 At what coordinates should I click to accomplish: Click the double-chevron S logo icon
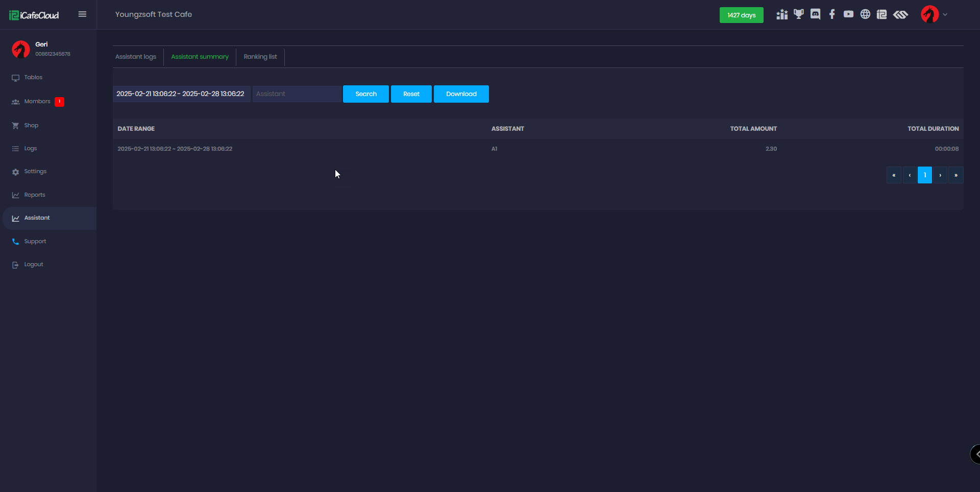tap(900, 14)
